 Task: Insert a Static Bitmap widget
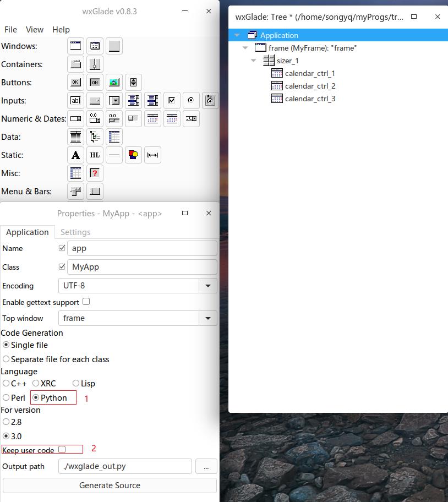133,155
